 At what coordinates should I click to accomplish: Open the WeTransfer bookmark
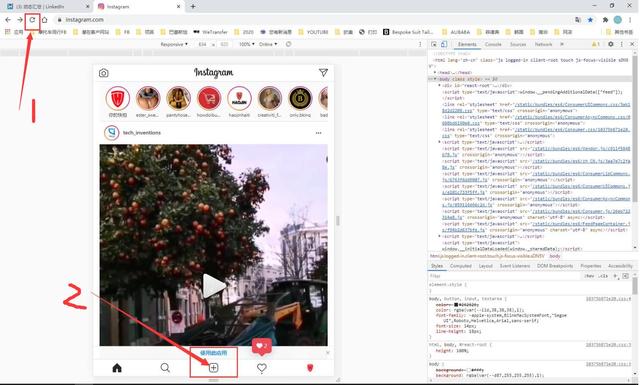click(210, 32)
